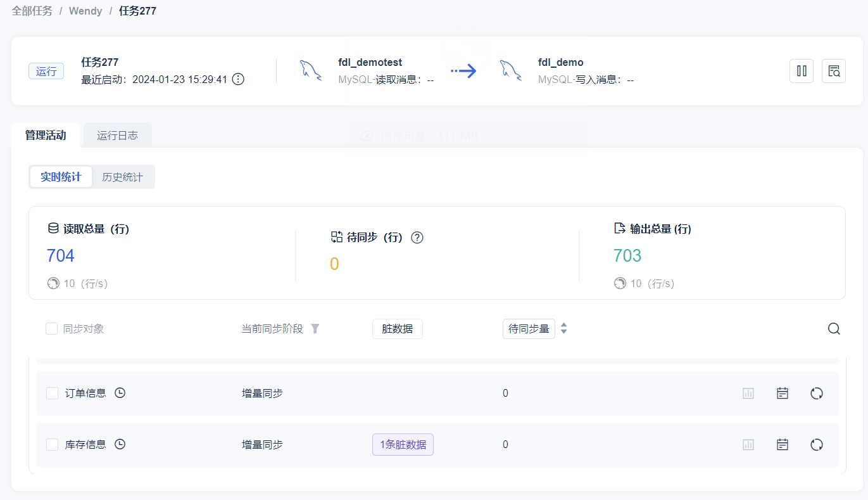868x500 pixels.
Task: Select the 实时统计 view
Action: pos(61,177)
